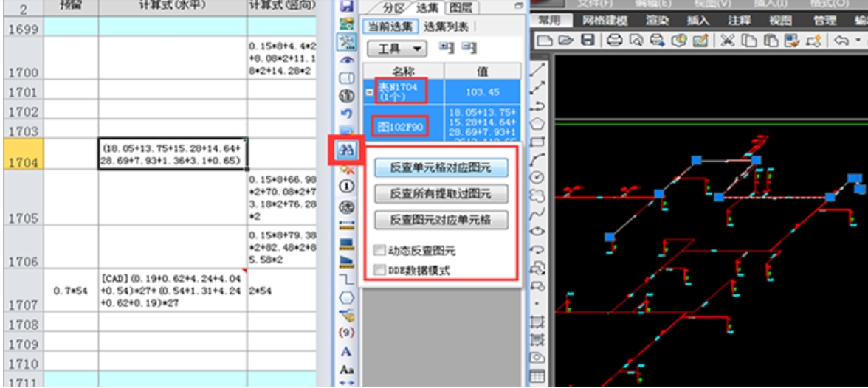Open the 工具 dropdown menu
868x388 pixels.
click(x=397, y=49)
